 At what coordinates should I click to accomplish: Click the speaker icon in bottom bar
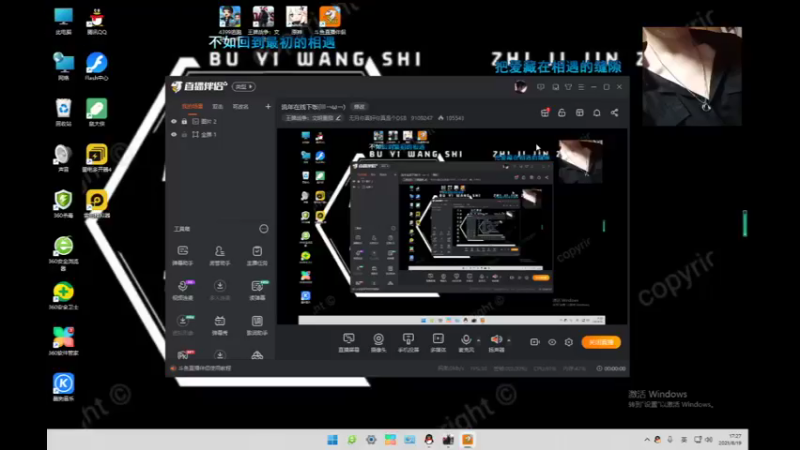point(496,339)
